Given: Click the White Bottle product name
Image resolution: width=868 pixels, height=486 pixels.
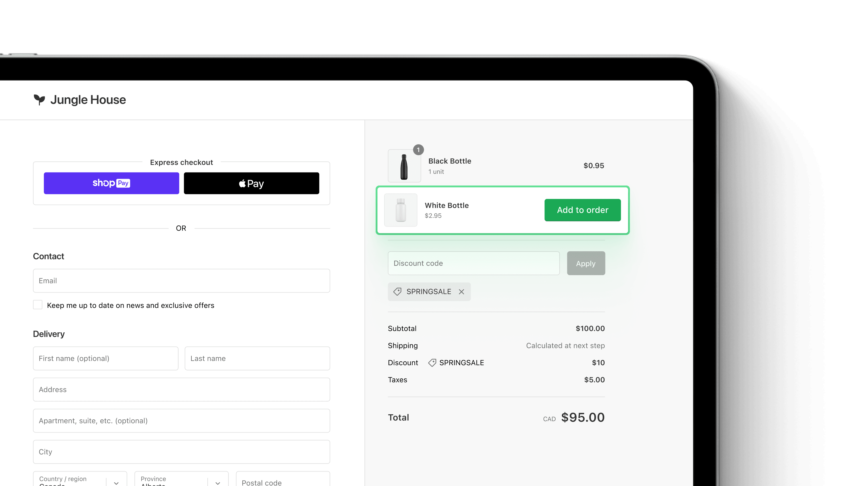Looking at the screenshot, I should coord(447,205).
